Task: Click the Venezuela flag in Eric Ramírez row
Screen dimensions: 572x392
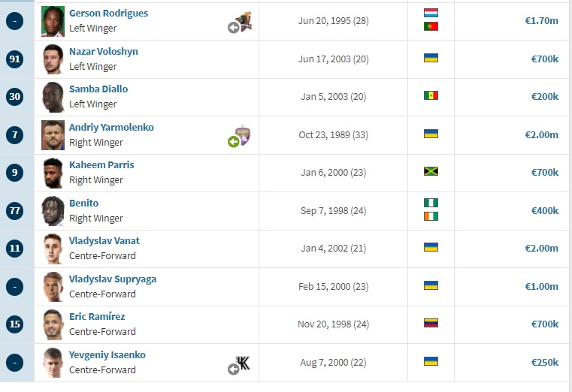Action: 431,323
